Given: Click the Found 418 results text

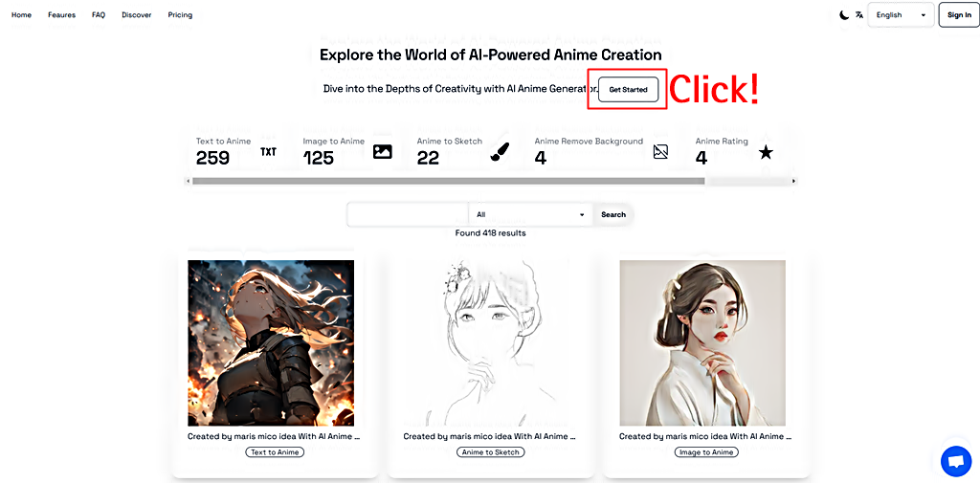Looking at the screenshot, I should [x=491, y=233].
